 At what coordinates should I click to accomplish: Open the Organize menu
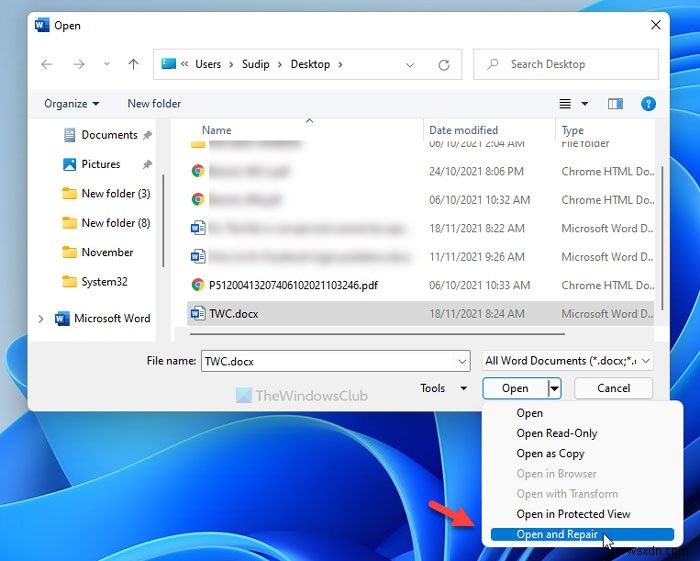point(71,104)
